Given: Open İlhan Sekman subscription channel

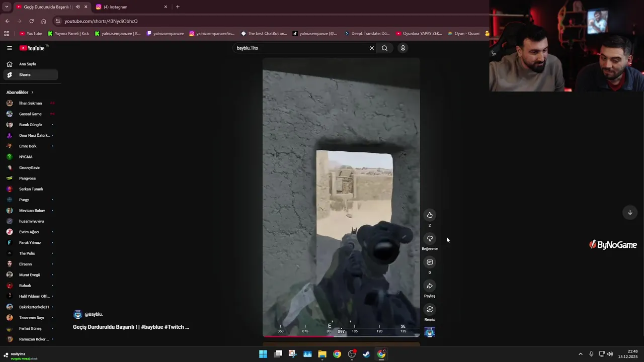Looking at the screenshot, I should (31, 103).
